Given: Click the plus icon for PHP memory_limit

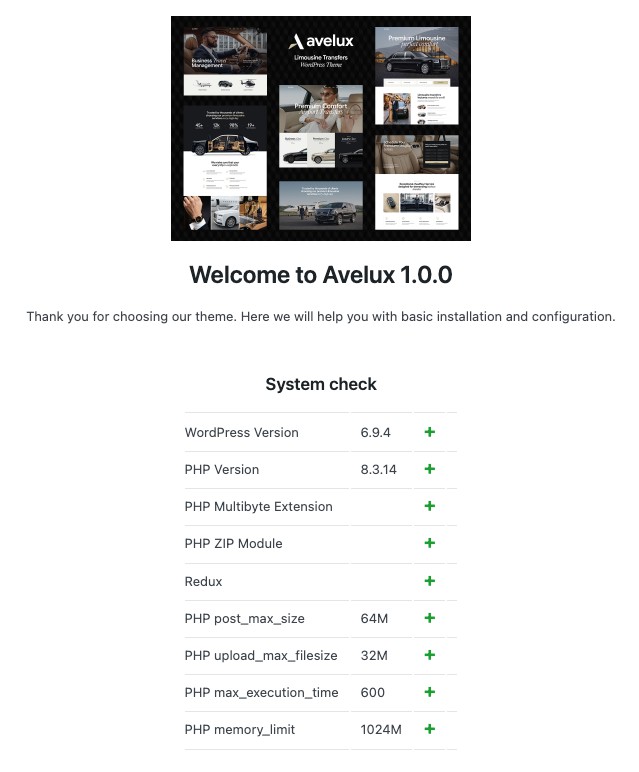Looking at the screenshot, I should pyautogui.click(x=430, y=729).
